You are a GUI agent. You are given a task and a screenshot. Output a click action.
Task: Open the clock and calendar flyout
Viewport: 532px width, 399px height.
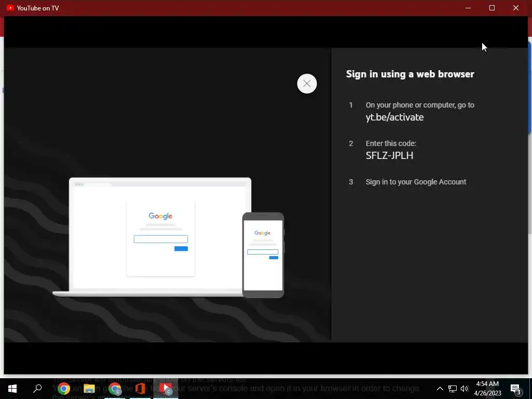click(487, 389)
